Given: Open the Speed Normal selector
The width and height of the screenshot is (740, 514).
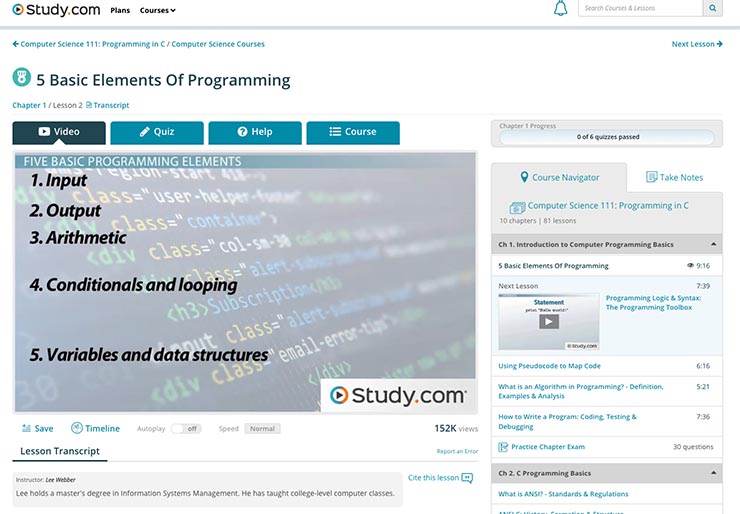Looking at the screenshot, I should [x=262, y=429].
